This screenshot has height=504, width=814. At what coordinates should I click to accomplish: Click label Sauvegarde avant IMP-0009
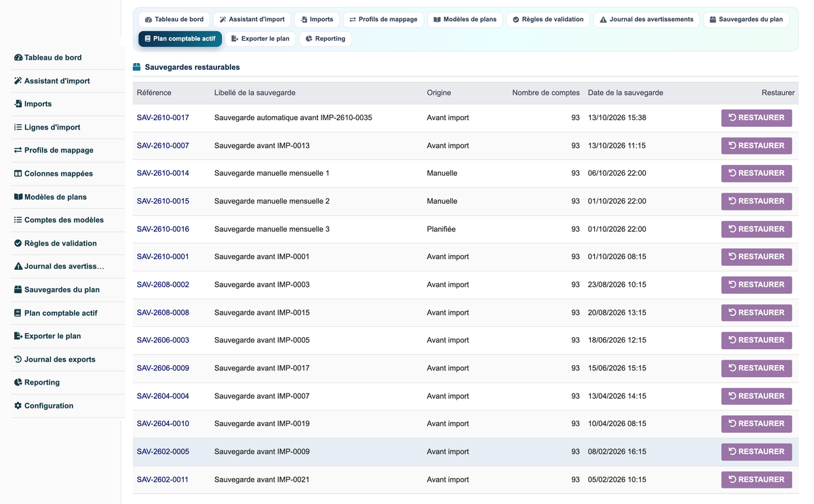(x=262, y=452)
